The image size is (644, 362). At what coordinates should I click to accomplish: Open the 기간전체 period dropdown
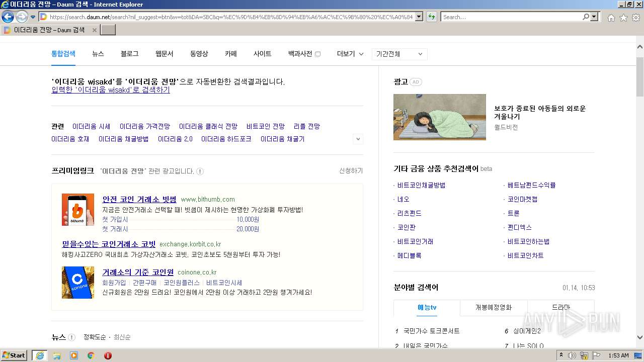pos(399,54)
